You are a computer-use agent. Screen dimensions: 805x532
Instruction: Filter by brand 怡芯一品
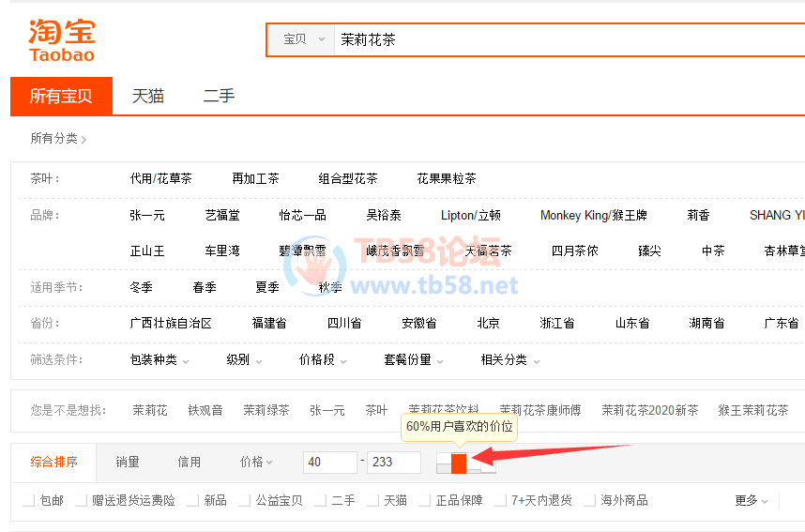[302, 215]
